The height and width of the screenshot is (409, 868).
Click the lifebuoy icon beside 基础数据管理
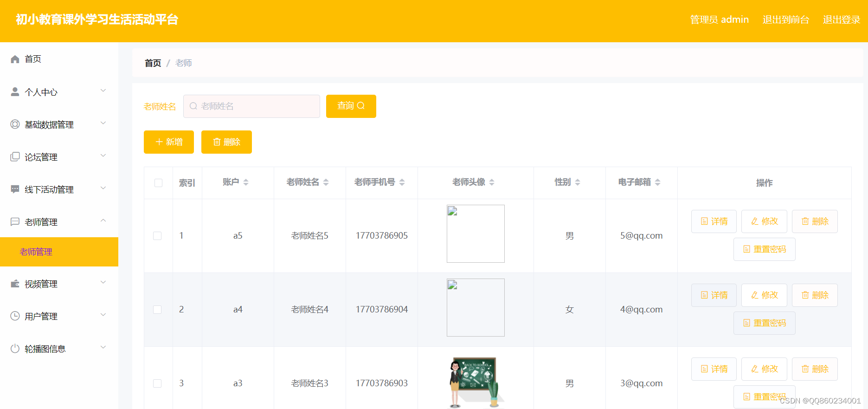[15, 124]
